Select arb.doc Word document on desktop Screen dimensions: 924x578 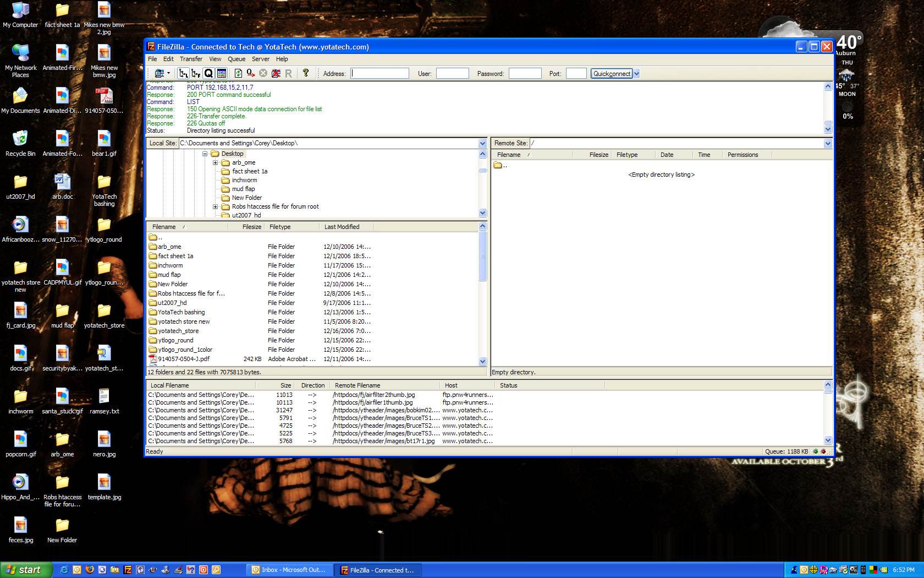pyautogui.click(x=62, y=187)
